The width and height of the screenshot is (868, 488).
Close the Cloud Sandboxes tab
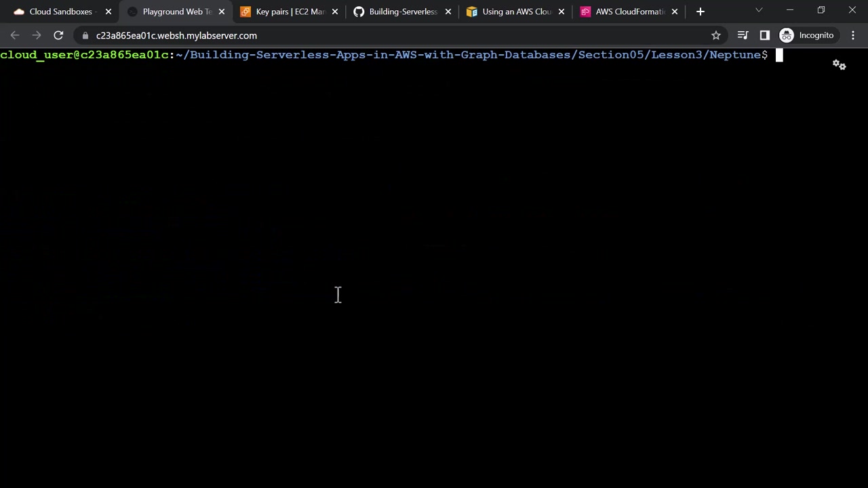108,12
